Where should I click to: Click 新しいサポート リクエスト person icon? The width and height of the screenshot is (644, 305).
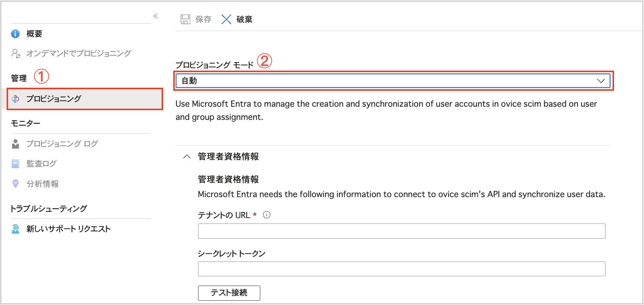[16, 229]
